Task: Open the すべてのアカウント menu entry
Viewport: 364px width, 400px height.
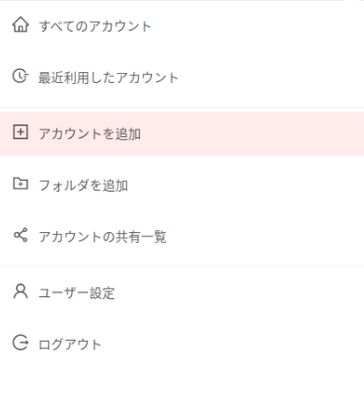Action: (95, 26)
